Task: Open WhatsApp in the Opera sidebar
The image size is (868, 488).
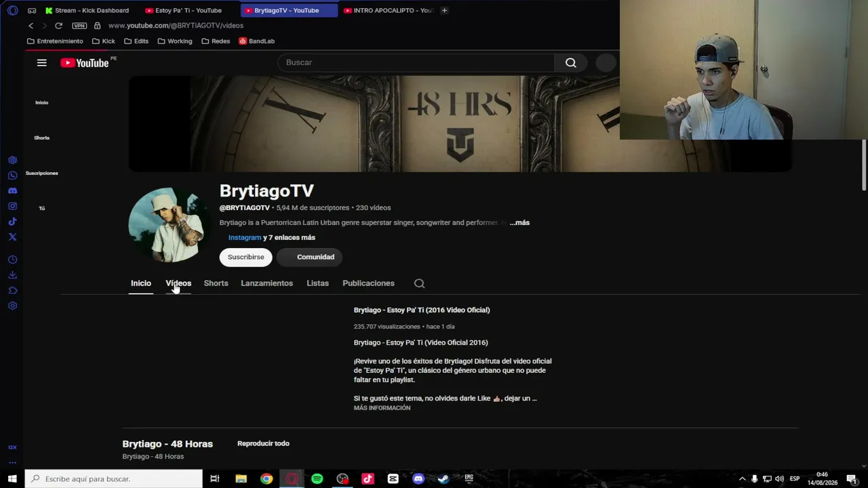Action: click(x=12, y=176)
